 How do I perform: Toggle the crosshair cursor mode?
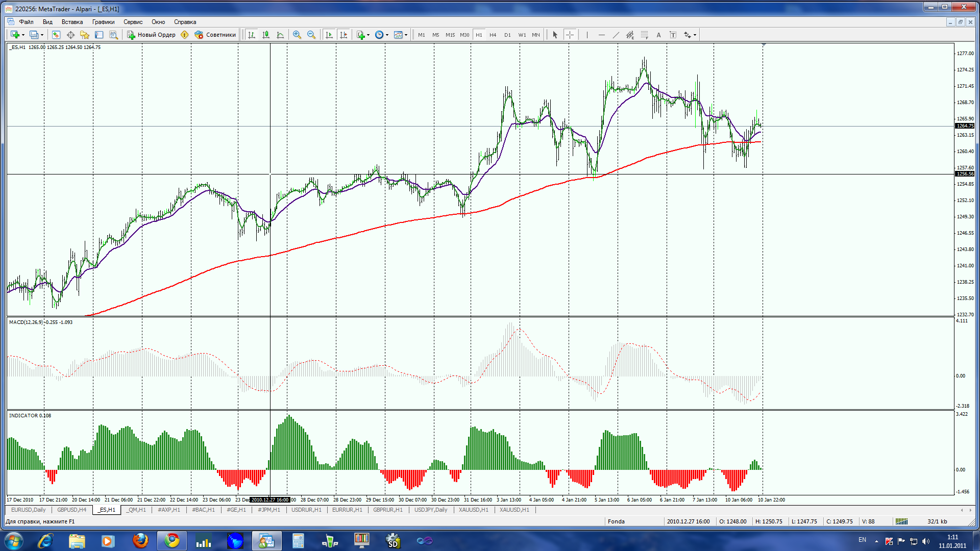(x=570, y=35)
